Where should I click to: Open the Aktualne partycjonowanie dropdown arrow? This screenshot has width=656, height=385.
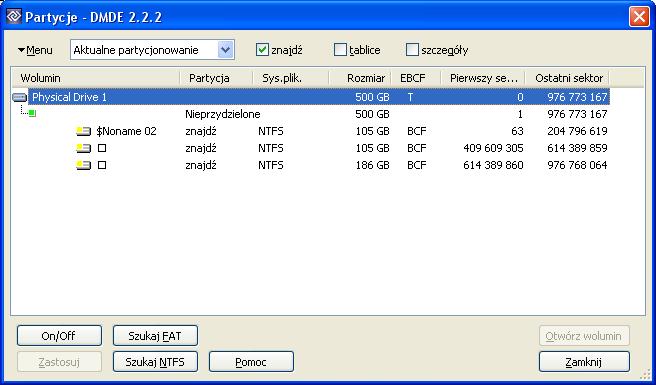click(x=226, y=50)
